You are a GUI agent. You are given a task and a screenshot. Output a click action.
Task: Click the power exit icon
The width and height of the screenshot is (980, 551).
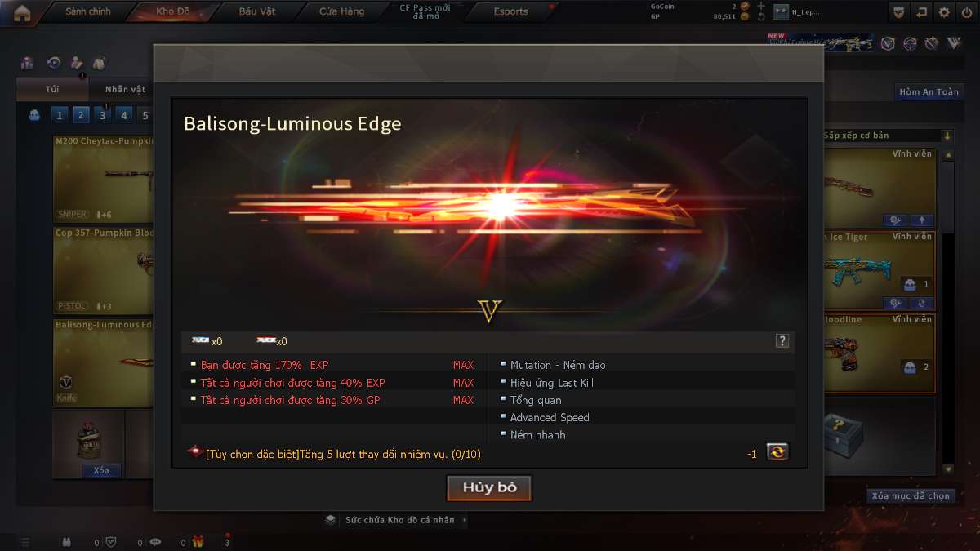click(x=967, y=12)
